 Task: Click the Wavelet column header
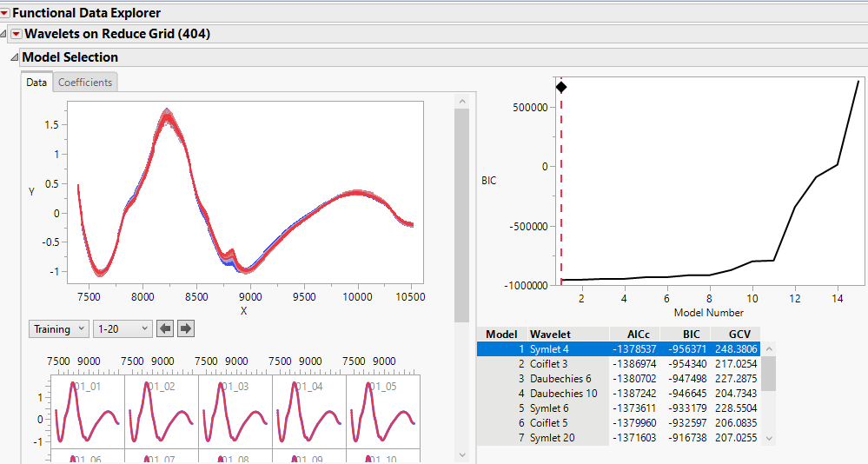coord(568,335)
